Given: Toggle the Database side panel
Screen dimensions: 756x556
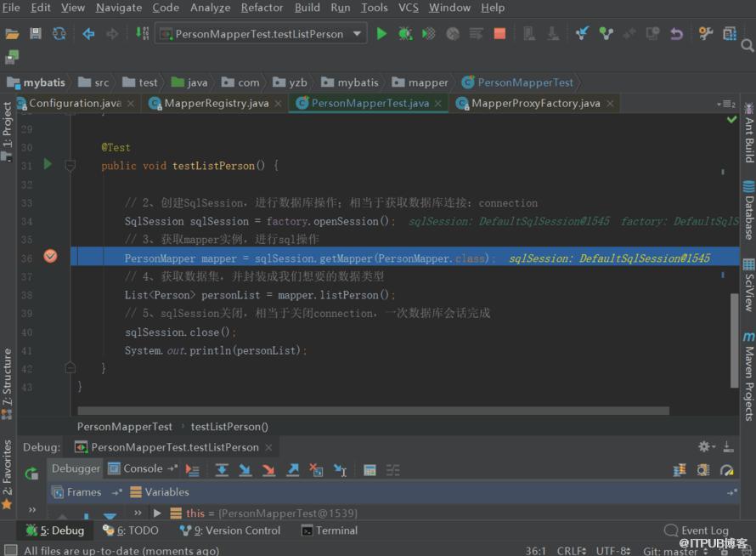Looking at the screenshot, I should [x=748, y=211].
